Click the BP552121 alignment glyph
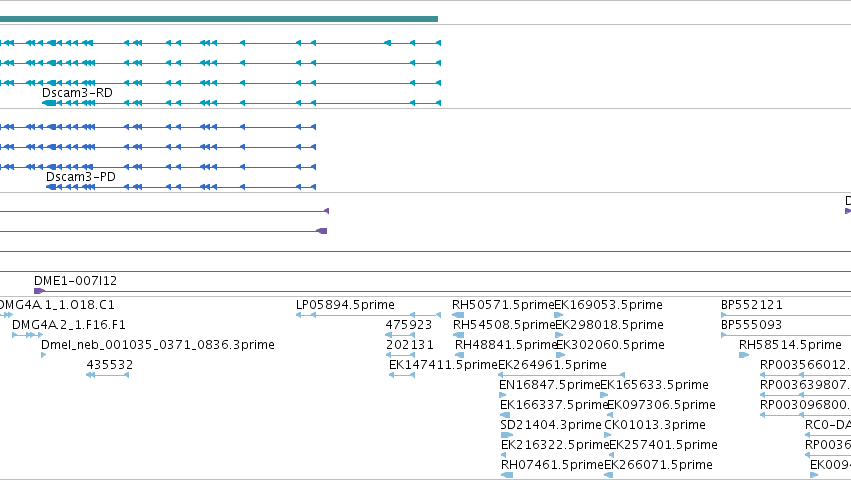Viewport: 851px width, 480px height. tap(786, 315)
